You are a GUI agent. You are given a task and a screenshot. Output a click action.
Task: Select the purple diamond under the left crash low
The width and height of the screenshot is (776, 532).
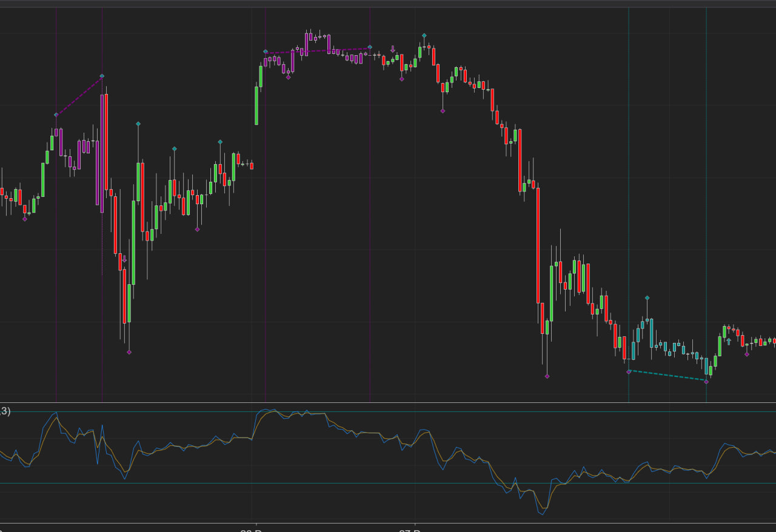(129, 352)
